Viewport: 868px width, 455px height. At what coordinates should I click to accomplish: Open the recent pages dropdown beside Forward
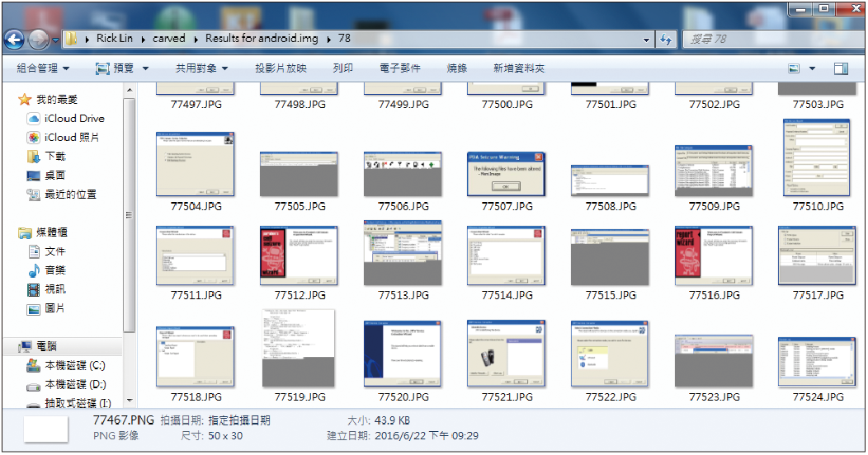tap(55, 40)
